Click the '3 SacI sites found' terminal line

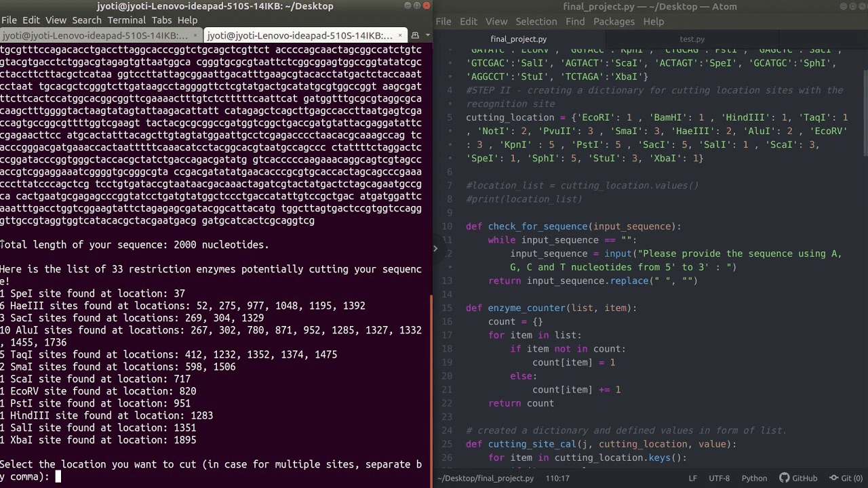[132, 318]
